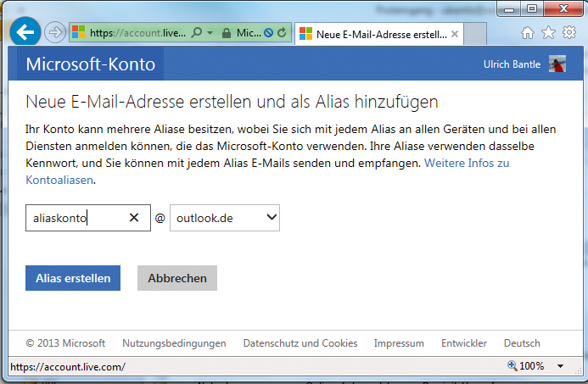Screen dimensions: 588x384
Task: Open the outlook.de domain dropdown
Action: point(225,218)
